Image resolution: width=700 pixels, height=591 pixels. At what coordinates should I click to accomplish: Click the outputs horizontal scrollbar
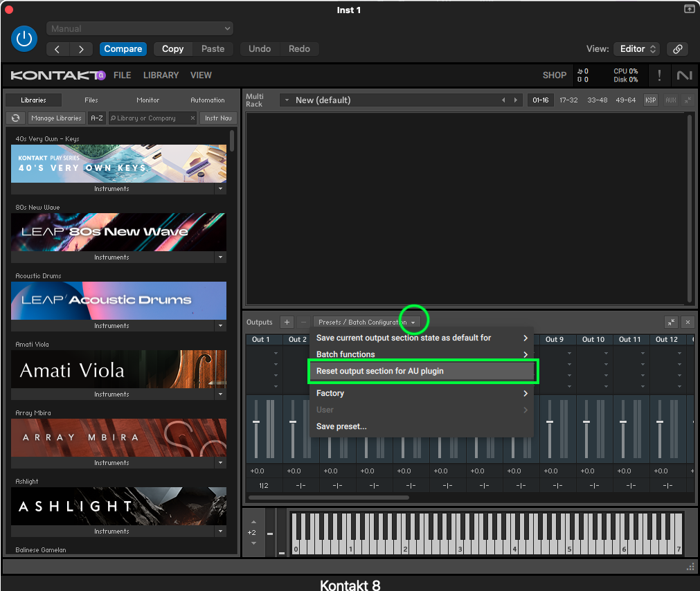[x=329, y=498]
